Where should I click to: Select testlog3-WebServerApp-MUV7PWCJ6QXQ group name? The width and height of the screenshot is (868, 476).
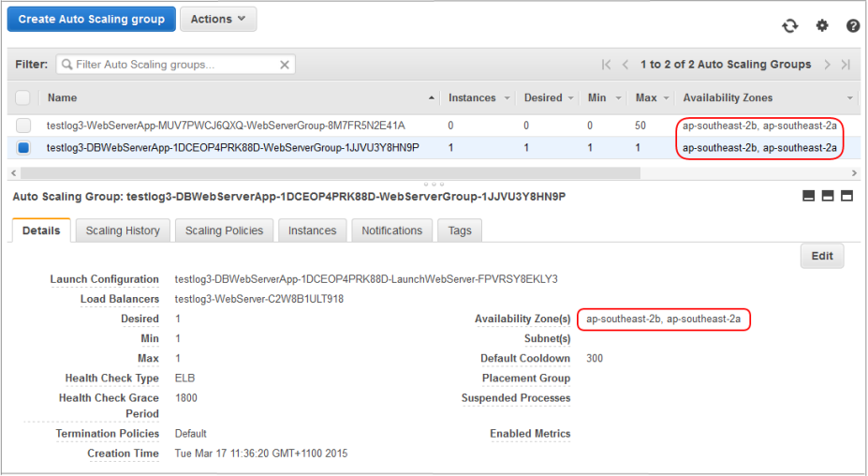tap(226, 126)
